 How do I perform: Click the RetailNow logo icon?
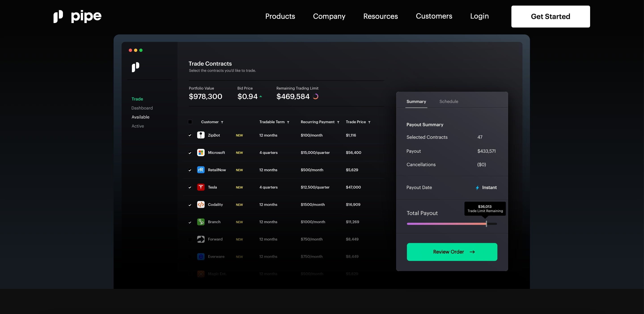point(201,170)
